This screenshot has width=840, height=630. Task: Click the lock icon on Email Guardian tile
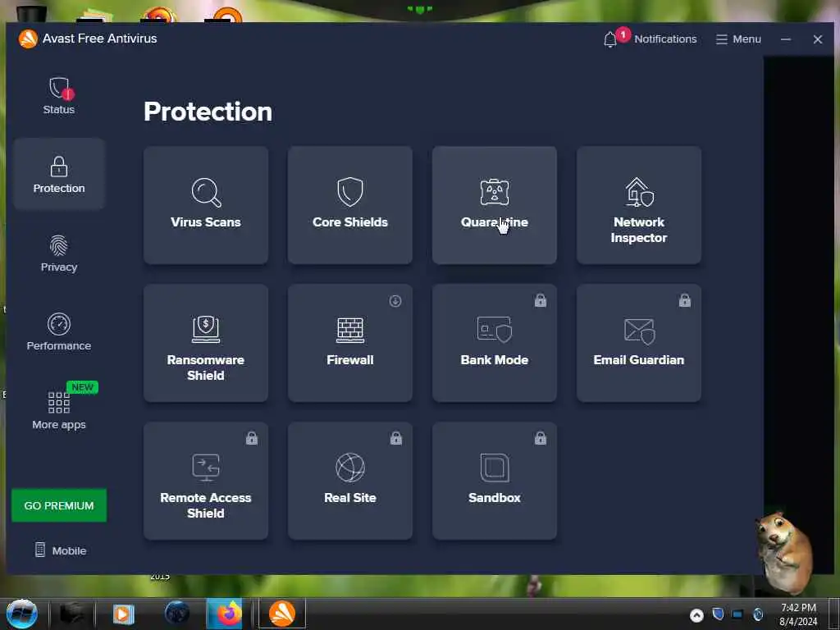click(x=685, y=300)
